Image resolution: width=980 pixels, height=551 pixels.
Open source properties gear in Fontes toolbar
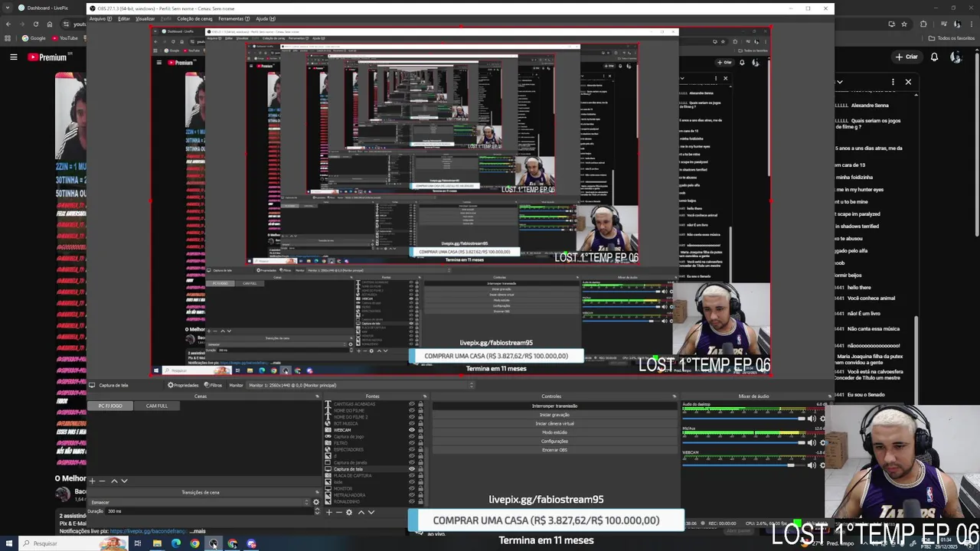click(x=349, y=512)
